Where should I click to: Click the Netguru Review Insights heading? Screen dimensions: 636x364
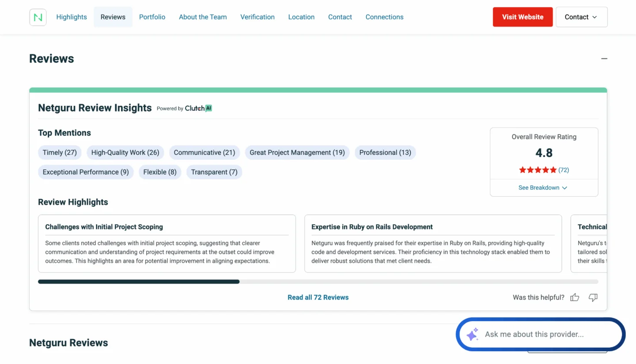[x=95, y=108]
